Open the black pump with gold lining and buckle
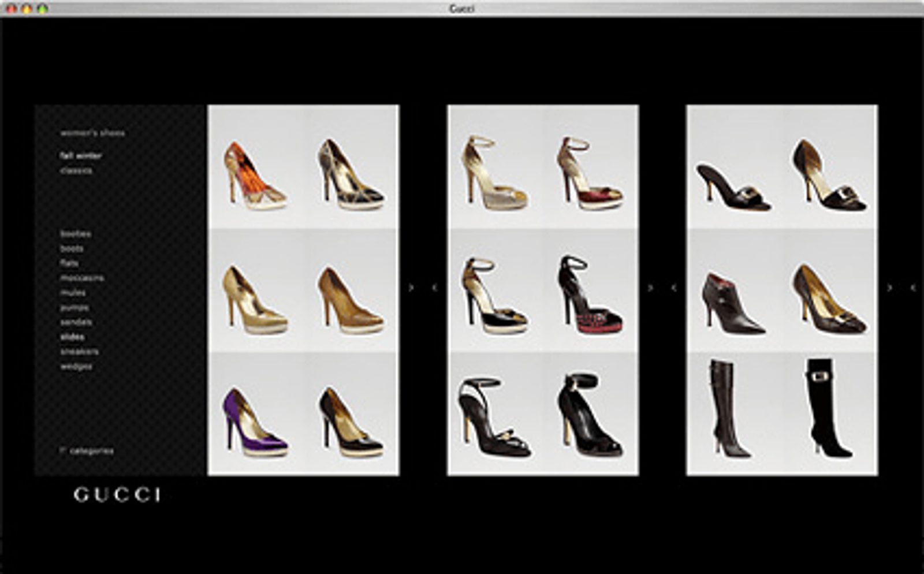 [x=829, y=299]
